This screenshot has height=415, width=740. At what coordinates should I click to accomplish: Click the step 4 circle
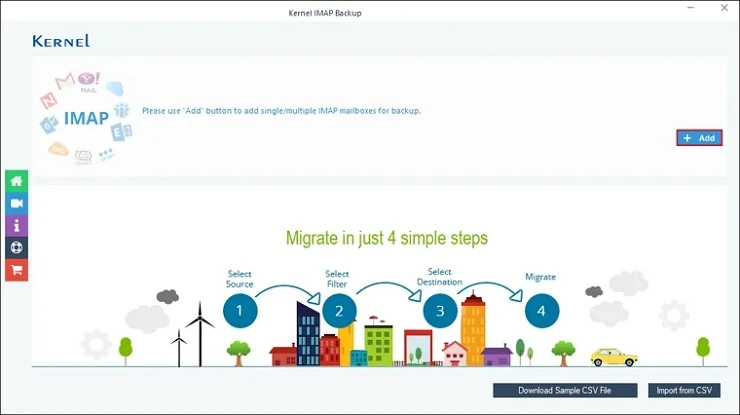tap(541, 311)
